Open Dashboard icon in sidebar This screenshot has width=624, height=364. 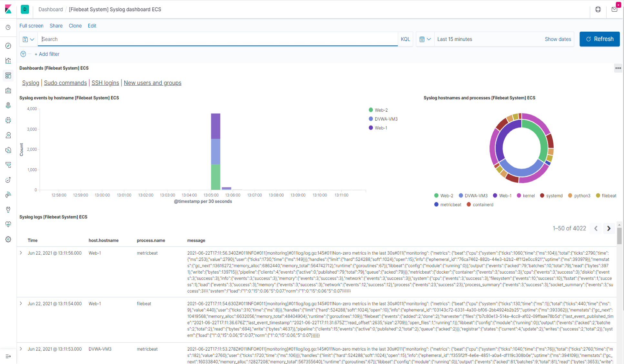click(8, 76)
